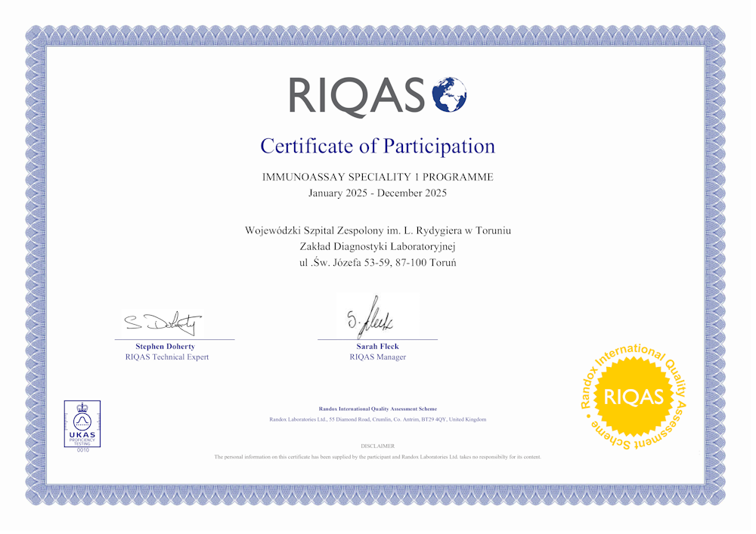The image size is (756, 534).
Task: Click the yellow RIQAS sunburst seal
Action: coord(634,397)
